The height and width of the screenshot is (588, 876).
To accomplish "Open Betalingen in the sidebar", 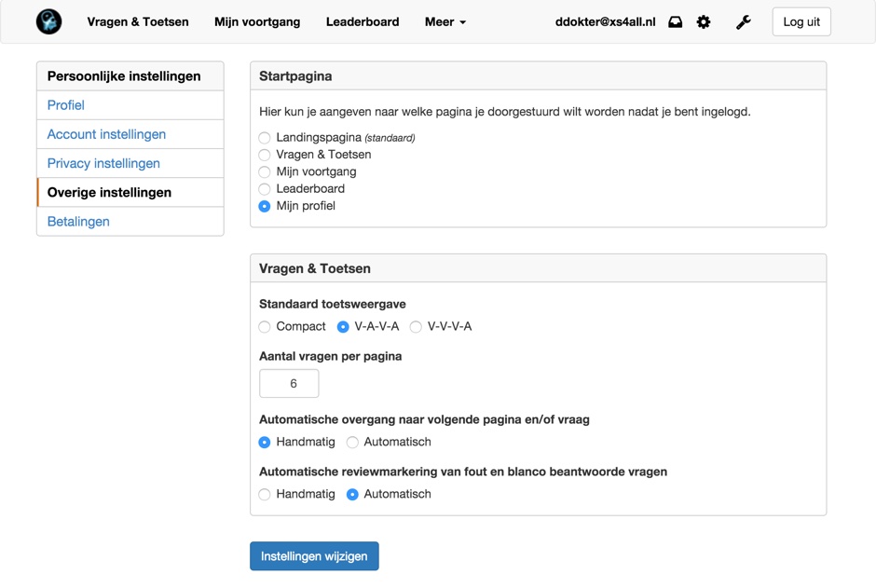I will [78, 222].
